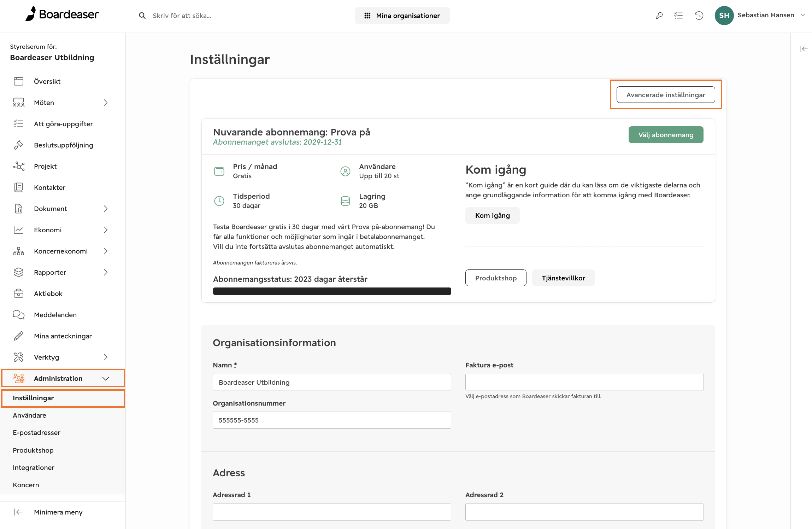Click the Sebastian Hansen name
The height and width of the screenshot is (529, 812).
[x=766, y=15]
